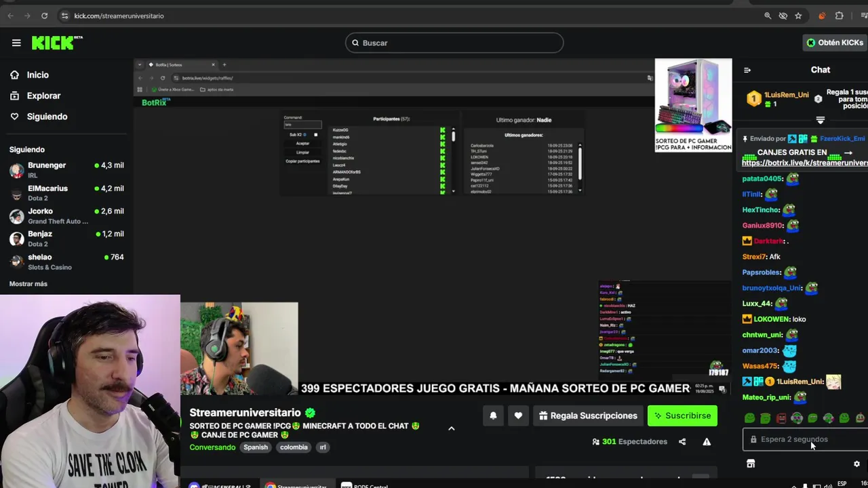The height and width of the screenshot is (488, 868).
Task: Click Chrome taskbar item Streameruniversitario
Action: click(x=296, y=486)
